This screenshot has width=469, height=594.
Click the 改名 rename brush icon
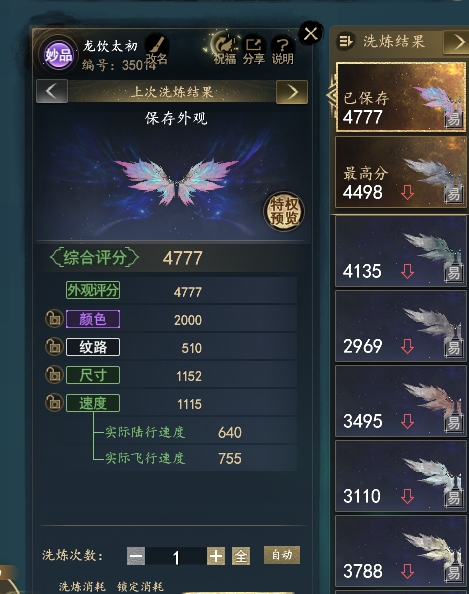click(157, 45)
